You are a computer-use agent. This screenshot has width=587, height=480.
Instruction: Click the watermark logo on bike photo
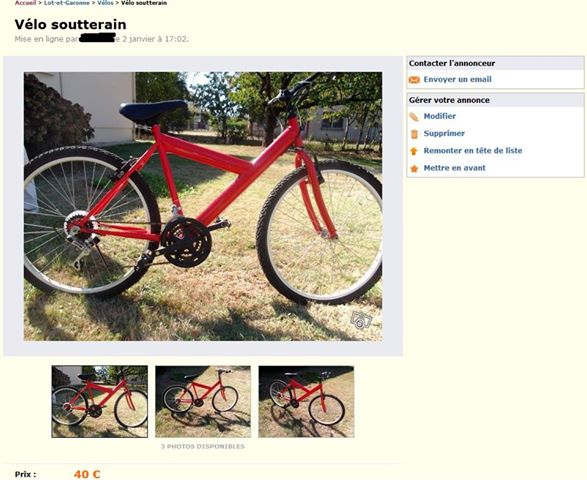[x=361, y=320]
